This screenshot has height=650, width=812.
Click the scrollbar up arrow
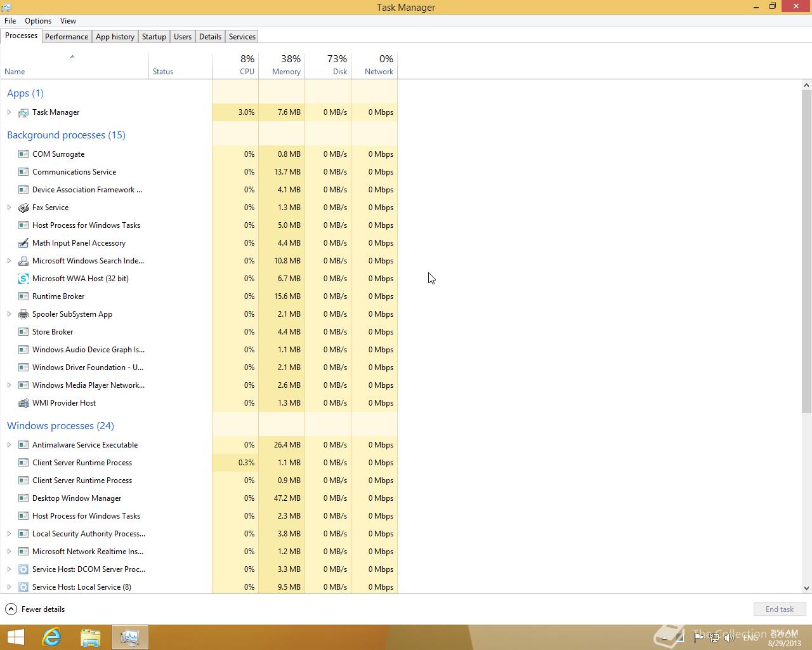point(807,85)
